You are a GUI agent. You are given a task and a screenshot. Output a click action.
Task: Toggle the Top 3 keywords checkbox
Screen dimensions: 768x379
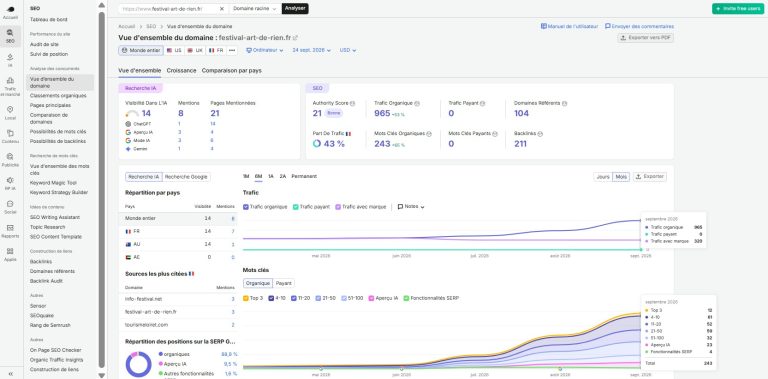click(x=246, y=298)
